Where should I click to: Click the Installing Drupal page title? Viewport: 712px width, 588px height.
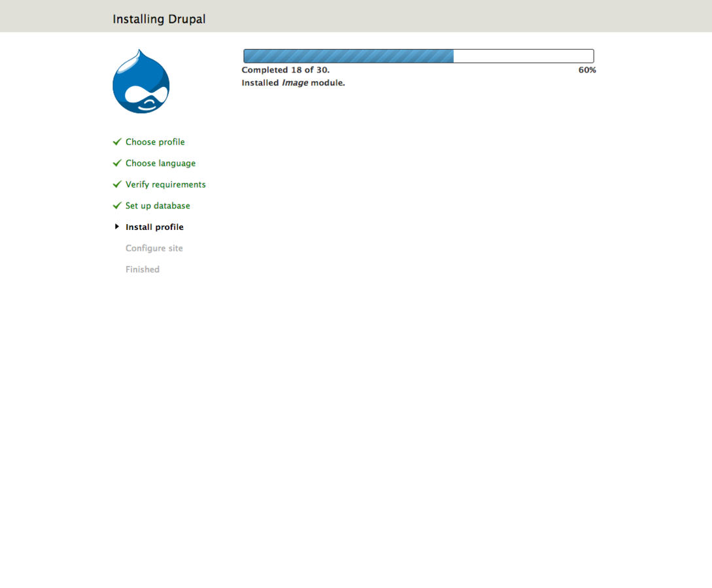click(x=159, y=19)
